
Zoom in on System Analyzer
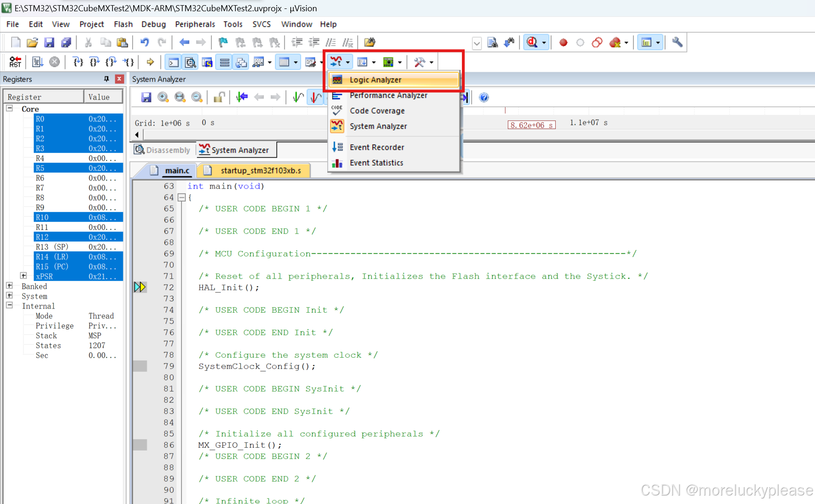coord(163,97)
